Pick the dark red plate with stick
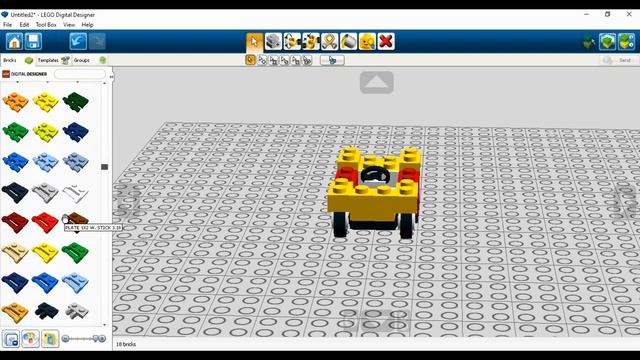 pos(16,222)
